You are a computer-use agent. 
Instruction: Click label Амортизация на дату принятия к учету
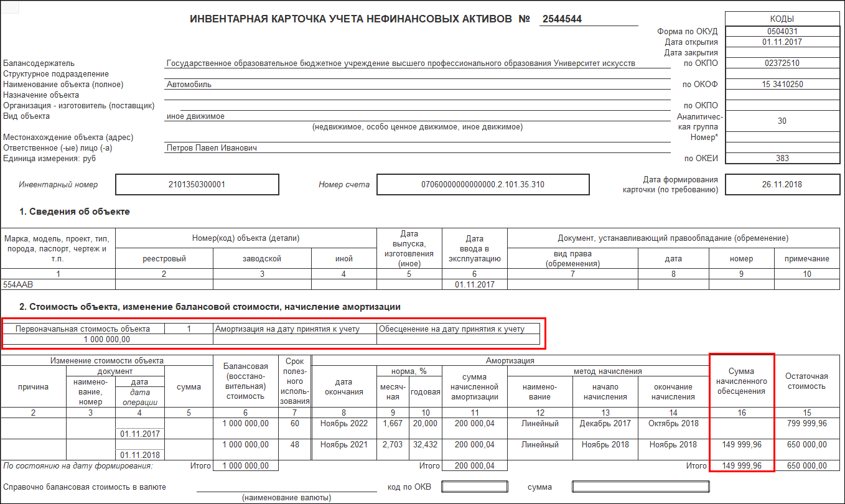point(287,329)
